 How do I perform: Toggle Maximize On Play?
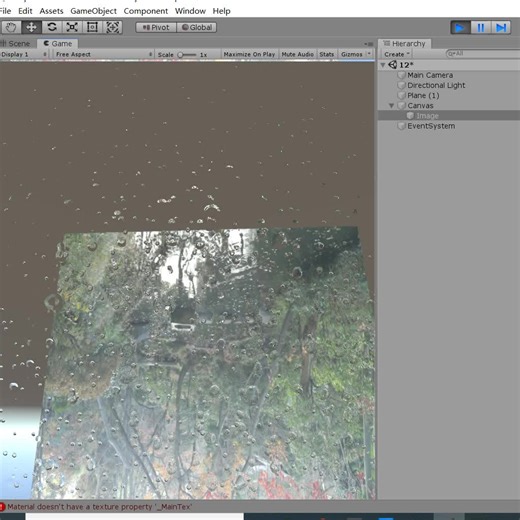[249, 54]
